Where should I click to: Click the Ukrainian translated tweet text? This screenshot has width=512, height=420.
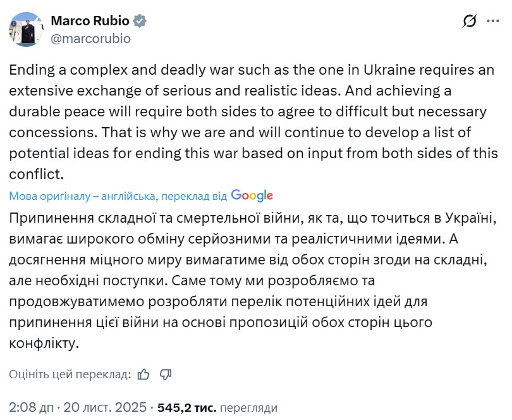pos(253,280)
